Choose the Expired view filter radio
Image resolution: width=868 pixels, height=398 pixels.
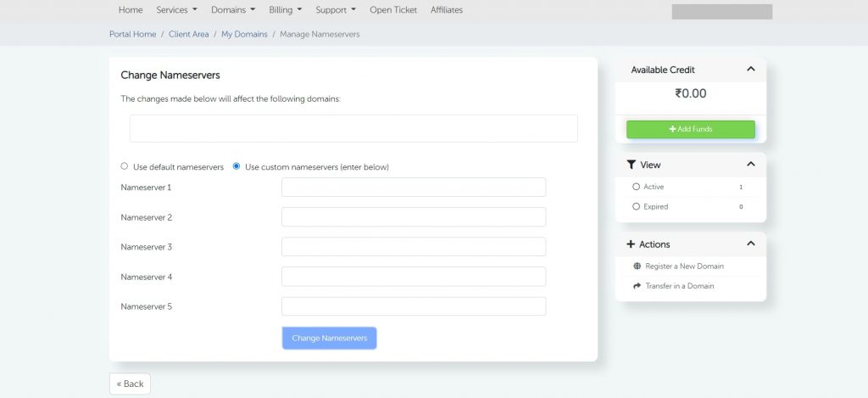coord(636,206)
